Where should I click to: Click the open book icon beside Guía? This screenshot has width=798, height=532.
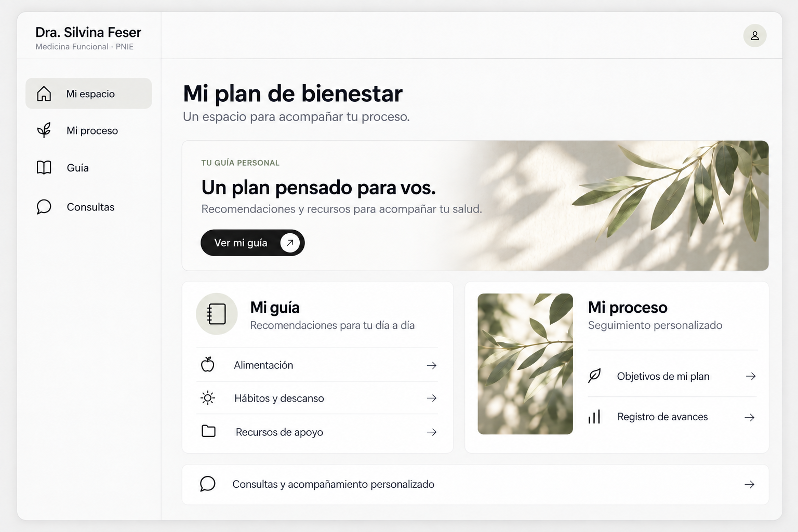click(44, 167)
